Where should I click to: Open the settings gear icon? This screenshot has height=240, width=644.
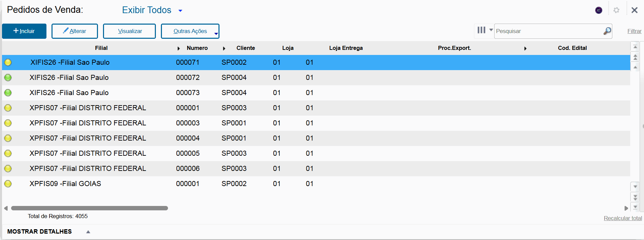[616, 10]
